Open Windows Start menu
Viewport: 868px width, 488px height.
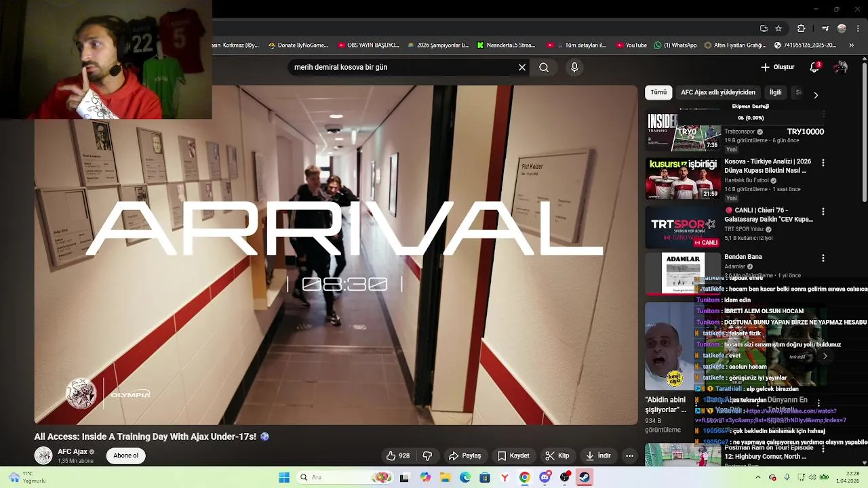tap(284, 477)
